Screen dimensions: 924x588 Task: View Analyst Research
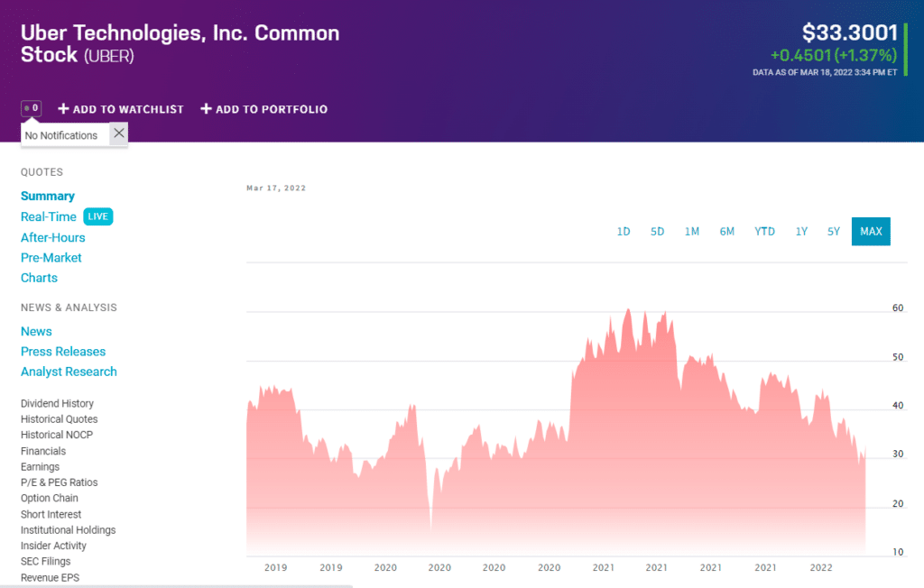click(69, 372)
